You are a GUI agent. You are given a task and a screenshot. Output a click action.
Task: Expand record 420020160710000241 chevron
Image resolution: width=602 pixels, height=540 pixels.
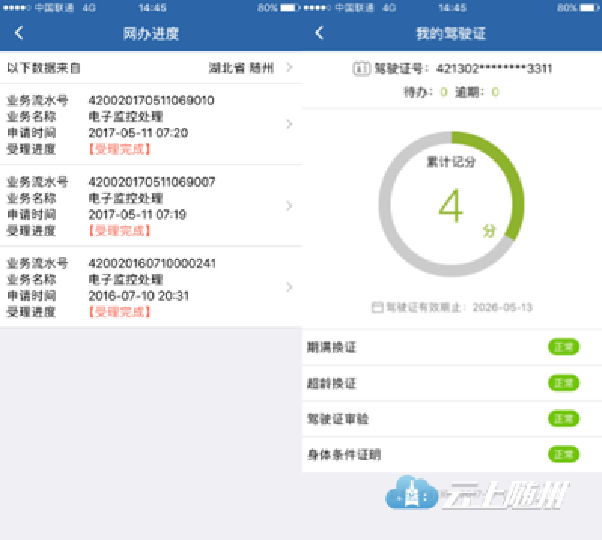[x=289, y=288]
